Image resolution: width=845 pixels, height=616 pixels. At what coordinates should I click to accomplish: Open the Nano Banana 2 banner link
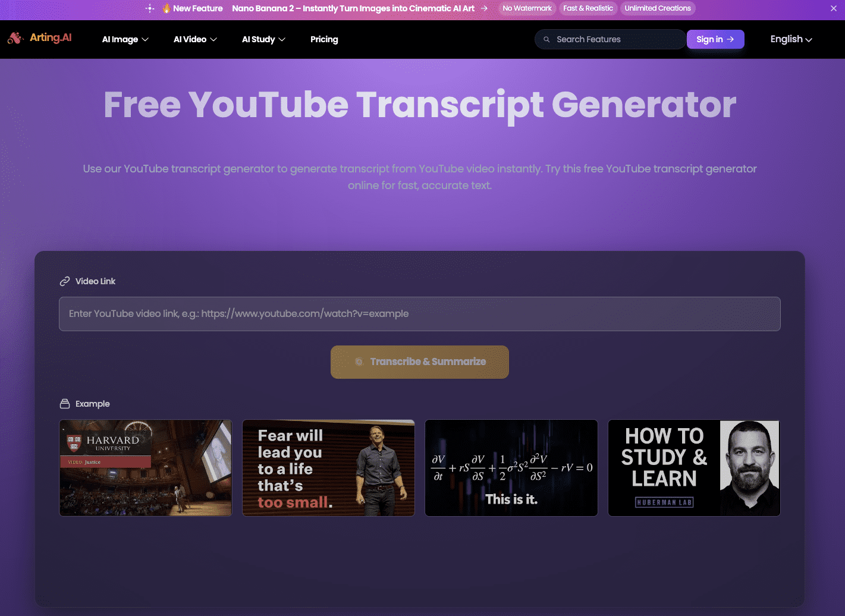[355, 8]
